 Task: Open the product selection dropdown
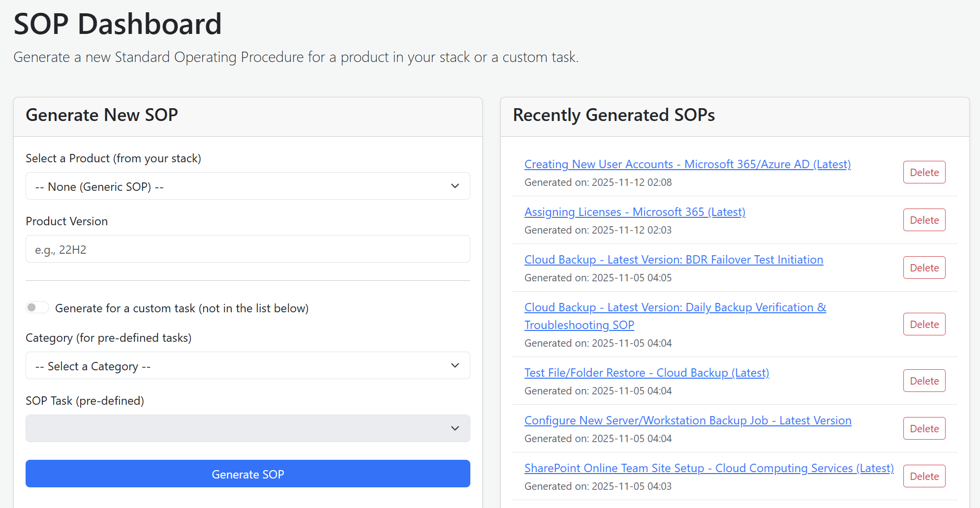tap(247, 186)
